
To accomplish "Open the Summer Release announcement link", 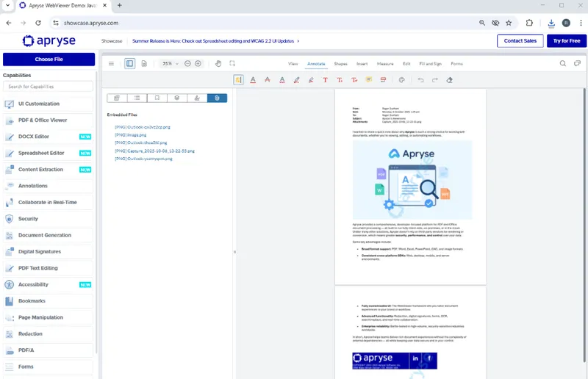I will [x=215, y=41].
